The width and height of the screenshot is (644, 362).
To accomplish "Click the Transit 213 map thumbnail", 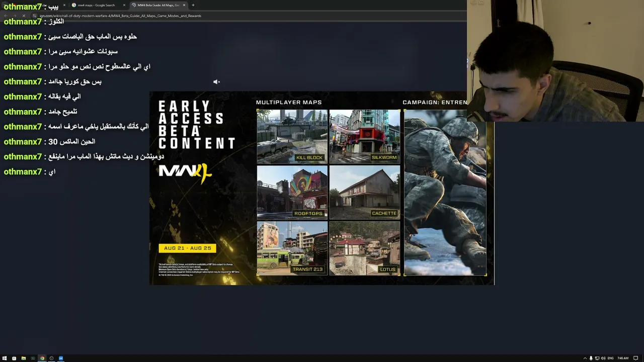I will pyautogui.click(x=292, y=248).
